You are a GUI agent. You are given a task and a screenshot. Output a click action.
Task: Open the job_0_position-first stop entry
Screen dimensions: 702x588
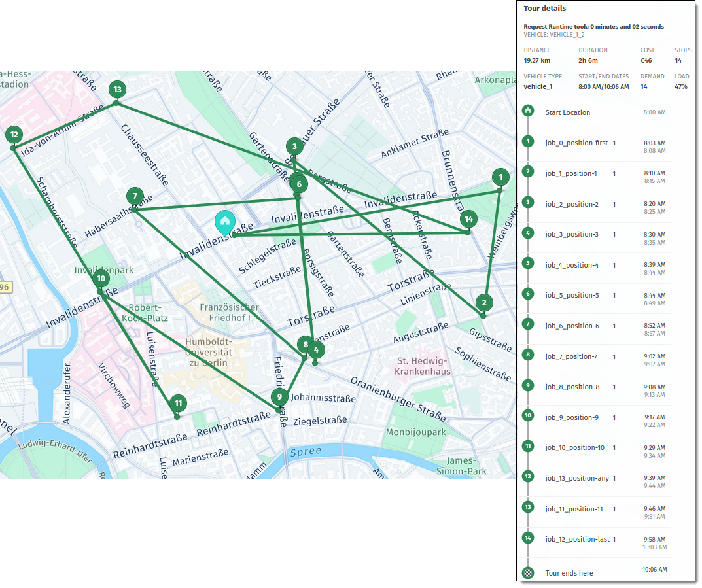[x=576, y=142]
